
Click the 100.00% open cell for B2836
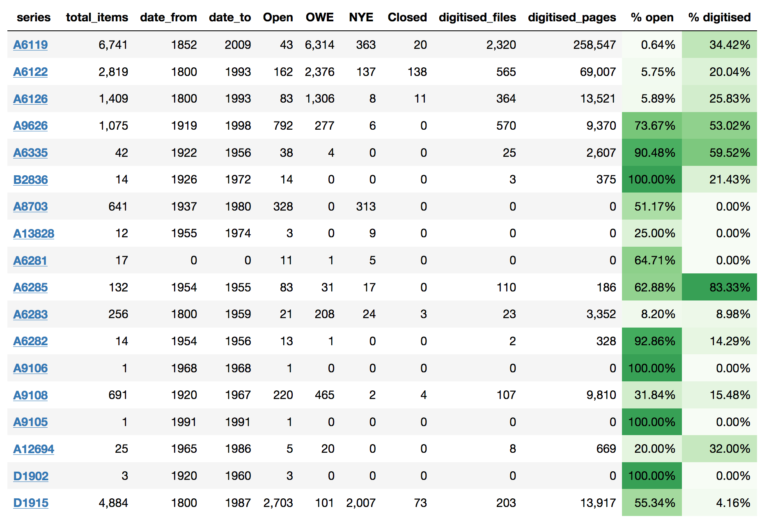click(x=652, y=179)
